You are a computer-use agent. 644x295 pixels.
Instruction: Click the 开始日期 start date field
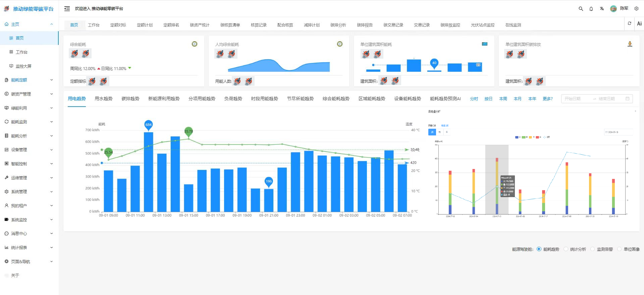tap(576, 99)
